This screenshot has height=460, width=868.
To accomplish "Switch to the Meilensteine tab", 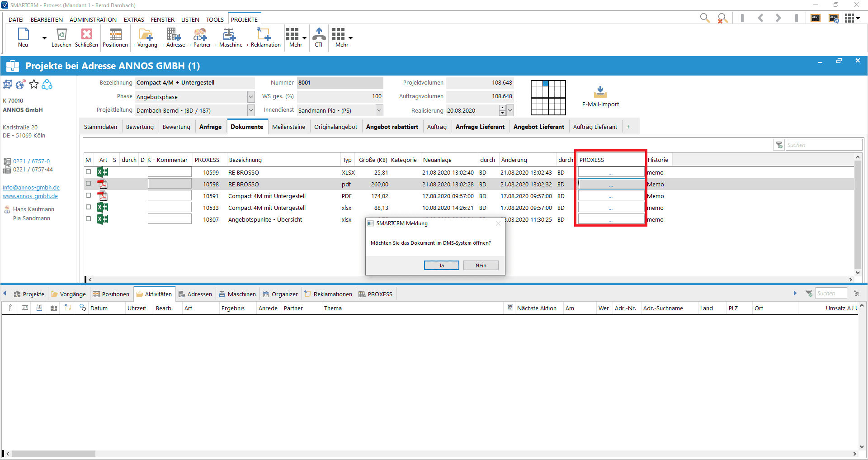I will point(288,127).
